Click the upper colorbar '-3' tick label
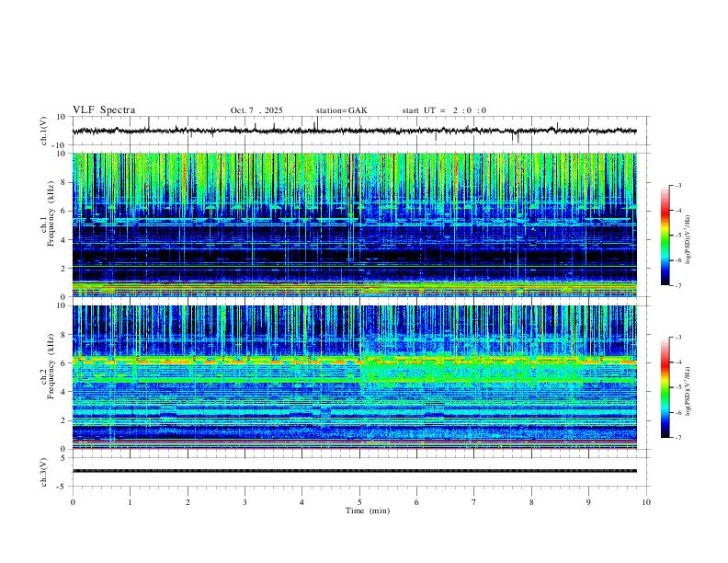The height and width of the screenshot is (563, 728). [678, 185]
